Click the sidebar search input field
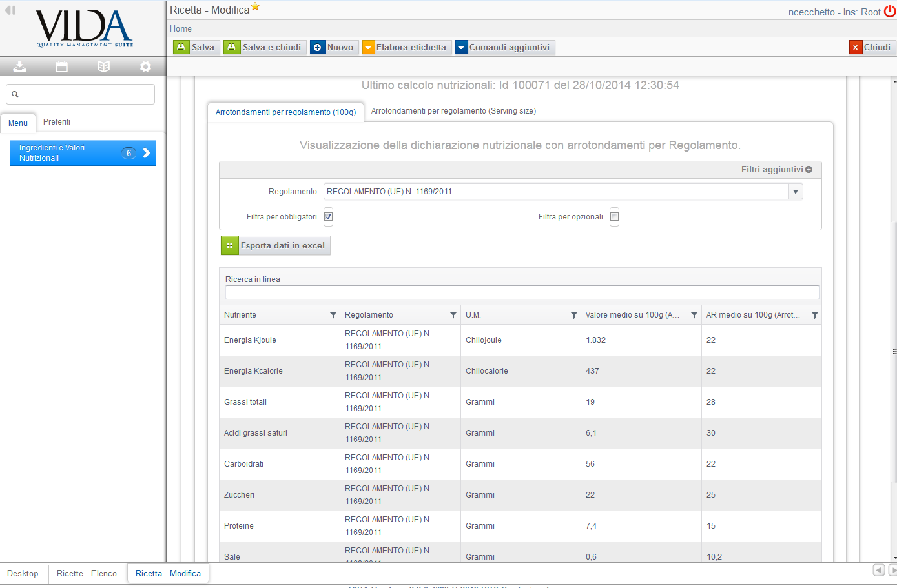Viewport: 897px width, 588px height. pos(80,94)
